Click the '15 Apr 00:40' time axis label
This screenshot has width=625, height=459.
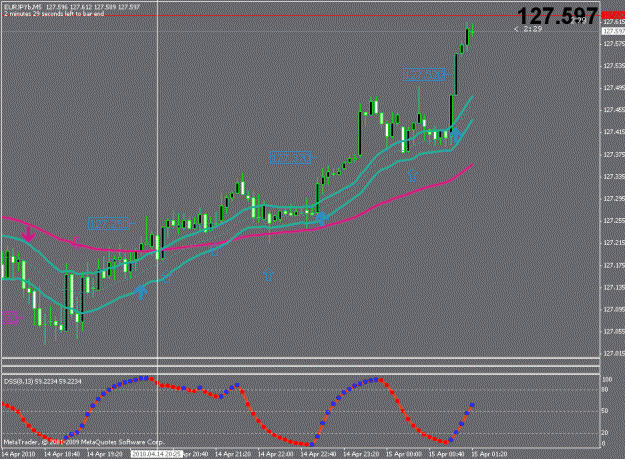click(x=446, y=454)
